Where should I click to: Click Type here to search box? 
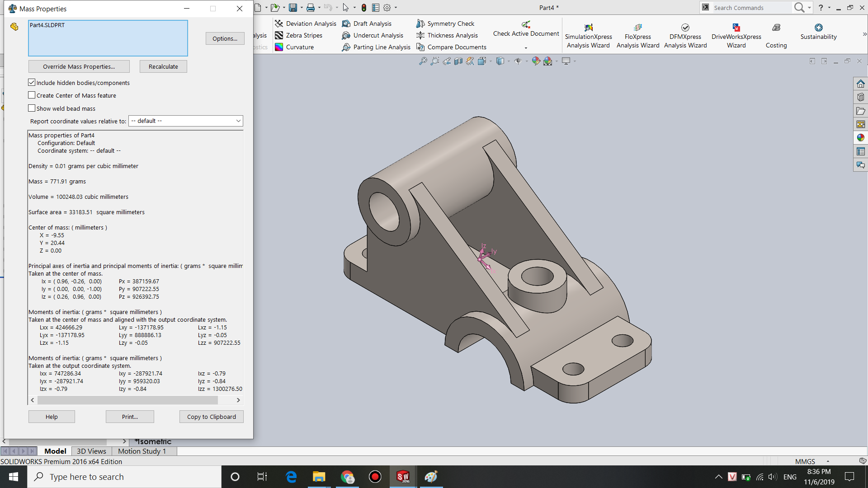click(124, 477)
